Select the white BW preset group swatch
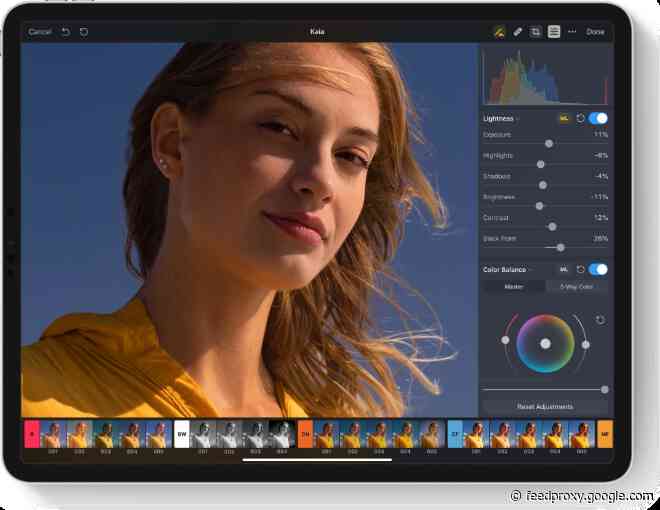The image size is (660, 510). [182, 434]
